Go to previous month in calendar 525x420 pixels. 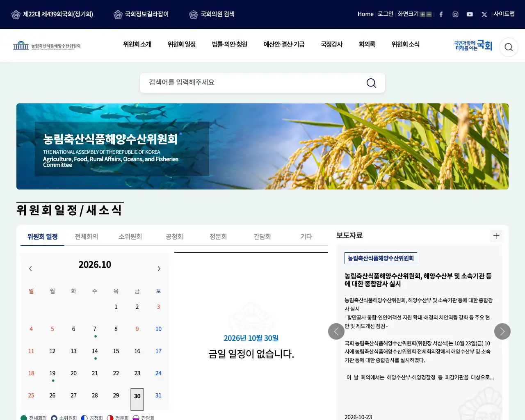[x=30, y=269]
